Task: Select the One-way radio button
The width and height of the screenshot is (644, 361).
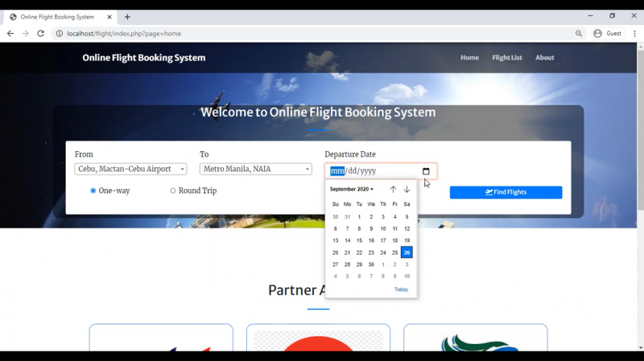Action: click(x=93, y=191)
